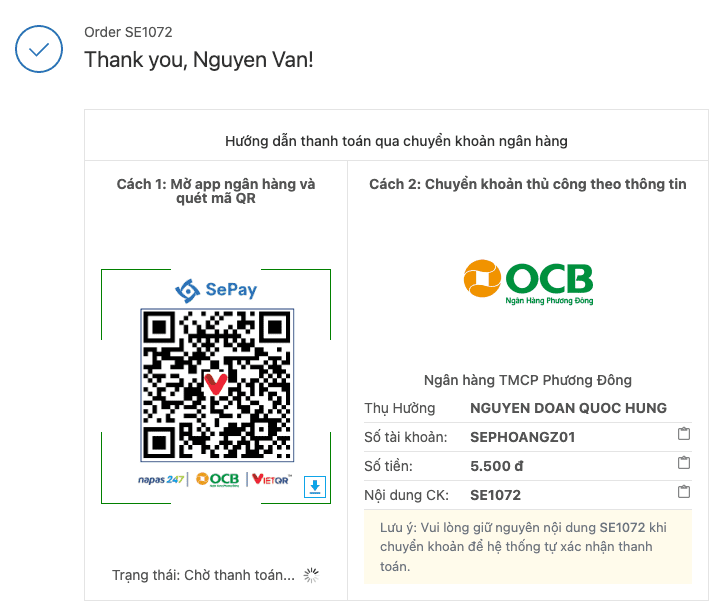Click the amount value 5.500 đ
Image resolution: width=718 pixels, height=609 pixels.
coord(496,466)
